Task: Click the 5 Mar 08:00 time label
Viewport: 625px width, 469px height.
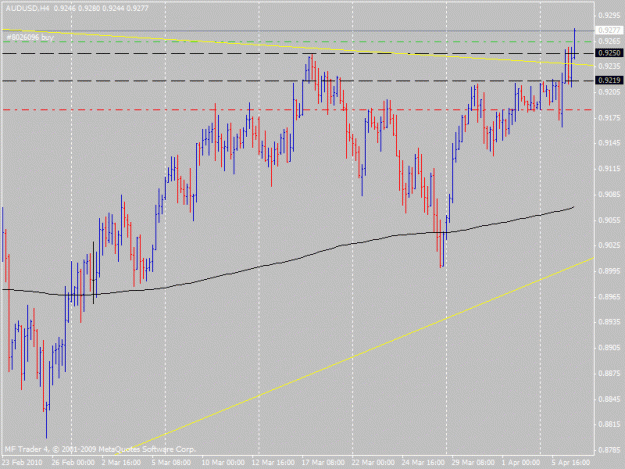Action: pos(171,463)
